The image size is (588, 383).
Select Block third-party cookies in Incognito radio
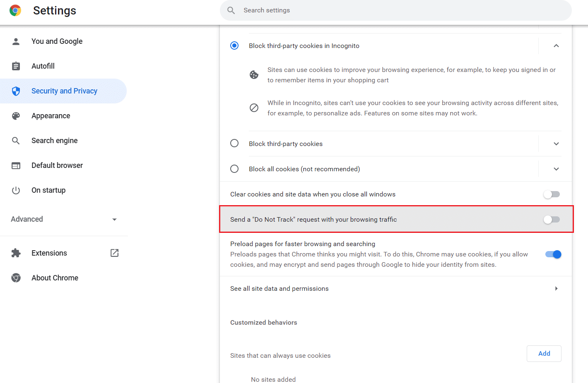[x=234, y=45]
